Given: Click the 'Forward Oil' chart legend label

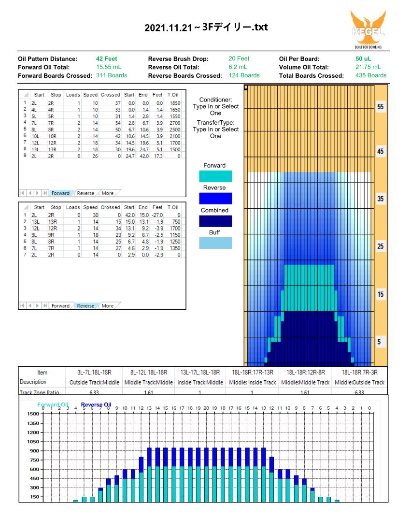Looking at the screenshot, I should pos(53,404).
